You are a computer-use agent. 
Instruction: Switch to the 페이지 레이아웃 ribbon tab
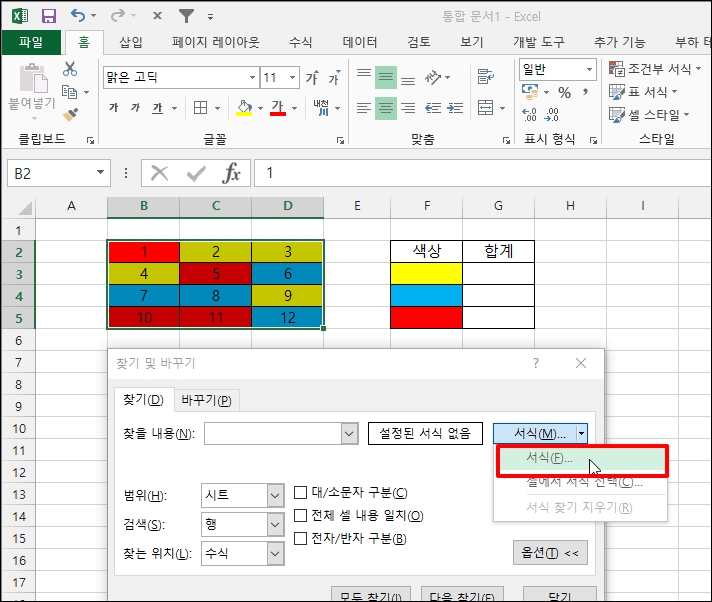tap(215, 42)
